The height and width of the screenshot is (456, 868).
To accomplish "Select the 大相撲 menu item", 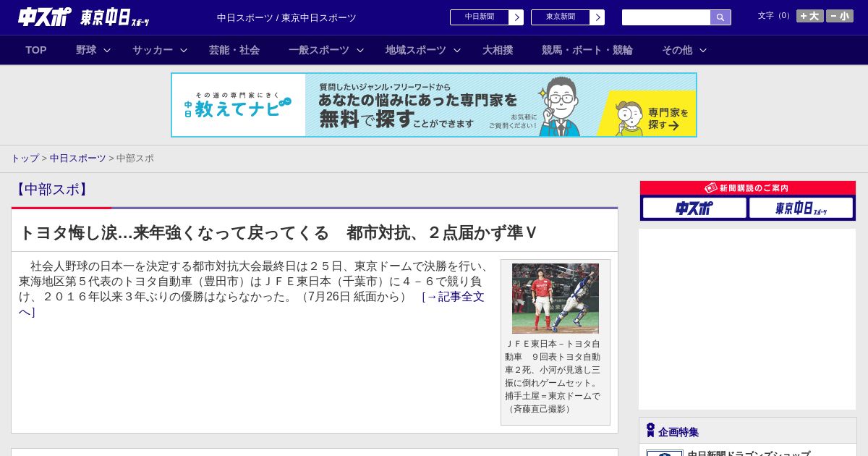I will tap(498, 50).
